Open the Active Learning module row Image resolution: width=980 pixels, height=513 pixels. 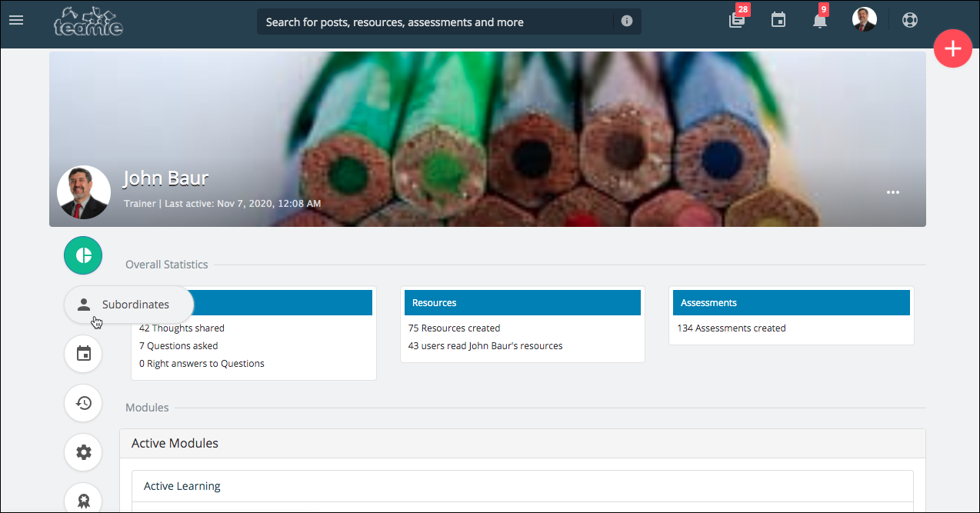(522, 486)
